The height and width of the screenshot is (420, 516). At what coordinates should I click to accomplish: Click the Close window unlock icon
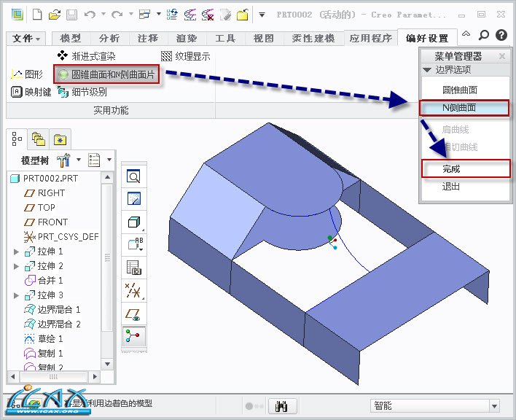[243, 15]
